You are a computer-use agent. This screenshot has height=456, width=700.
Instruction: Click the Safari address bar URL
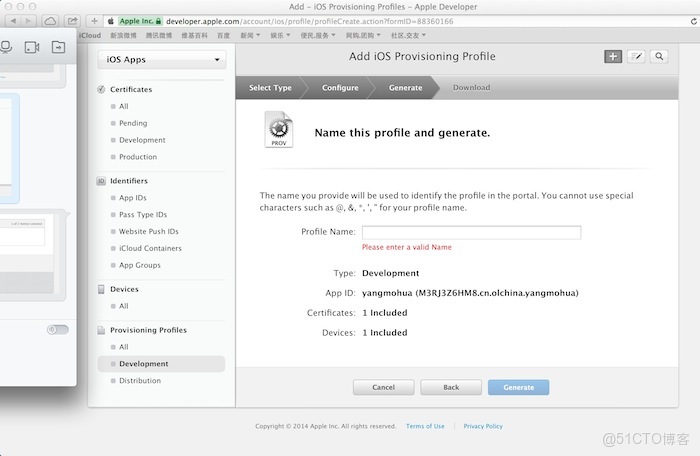(309, 21)
